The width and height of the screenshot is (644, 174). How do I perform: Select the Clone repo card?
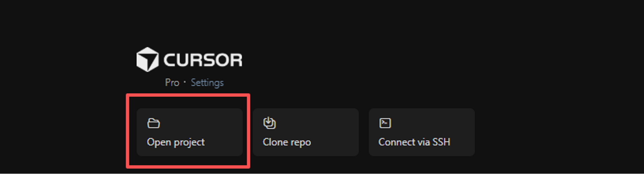pyautogui.click(x=305, y=132)
